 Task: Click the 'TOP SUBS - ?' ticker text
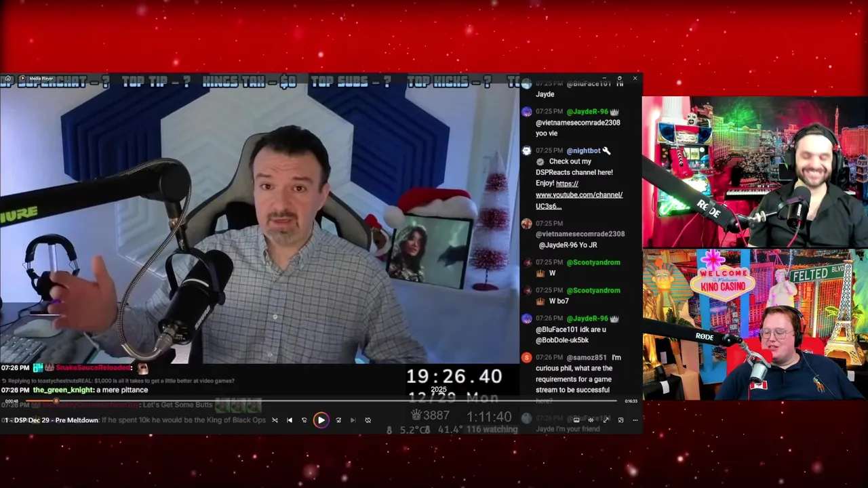351,82
